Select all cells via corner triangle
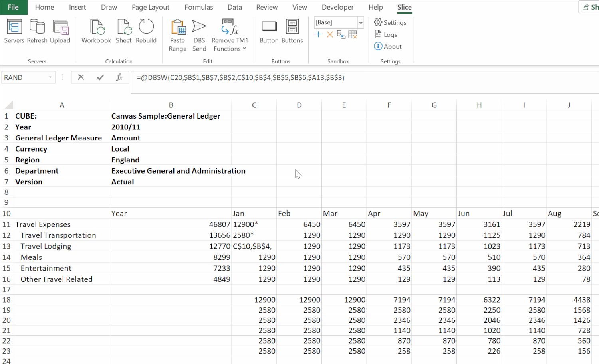 pos(8,105)
